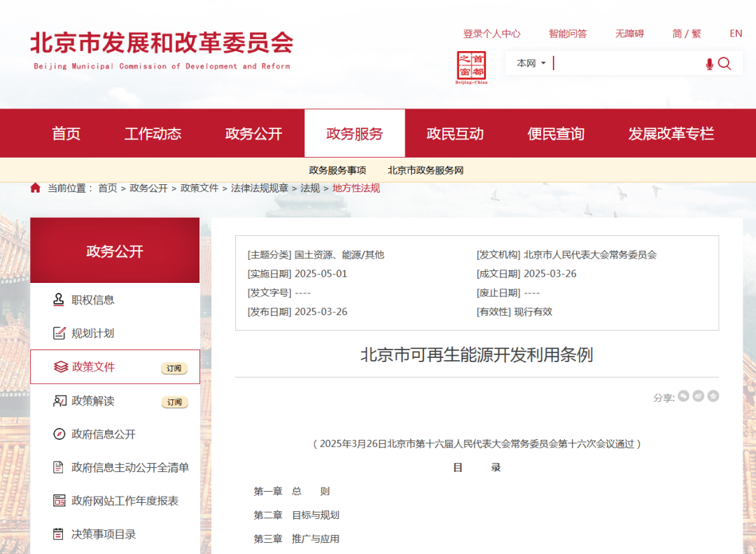Enable 无障碍 accessibility mode
This screenshot has height=554, width=756.
(x=629, y=34)
